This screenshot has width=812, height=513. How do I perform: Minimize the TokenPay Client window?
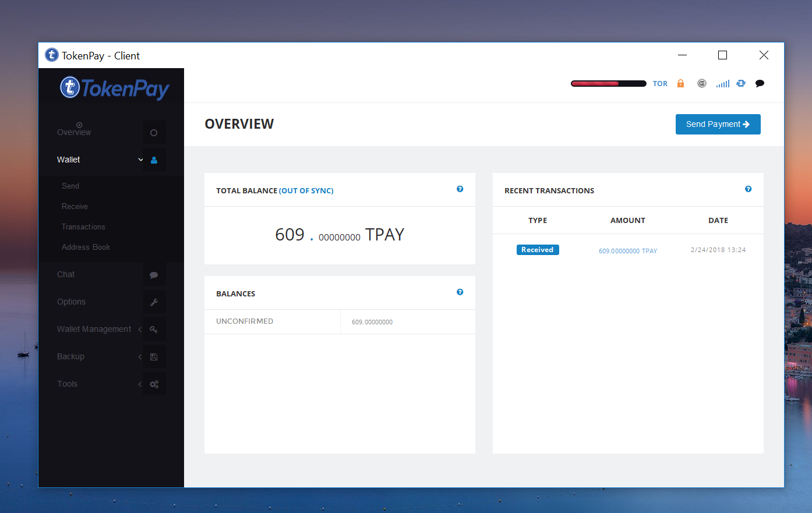[683, 55]
